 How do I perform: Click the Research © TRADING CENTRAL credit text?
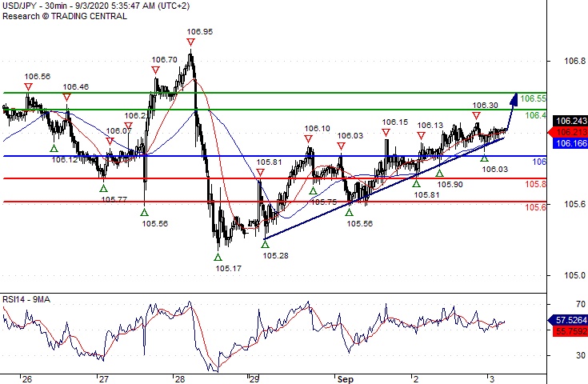[65, 16]
